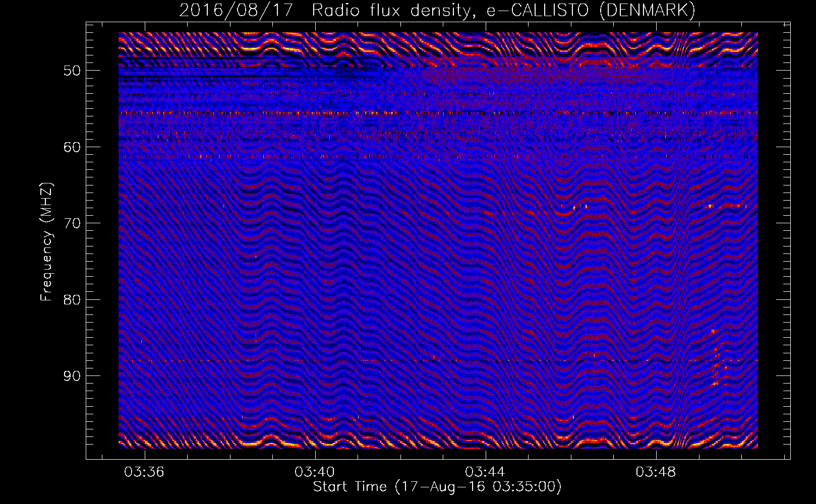The image size is (816, 504).
Task: Click the plot title mentioning e-CALLISTO (DENMARK)
Action: click(437, 10)
